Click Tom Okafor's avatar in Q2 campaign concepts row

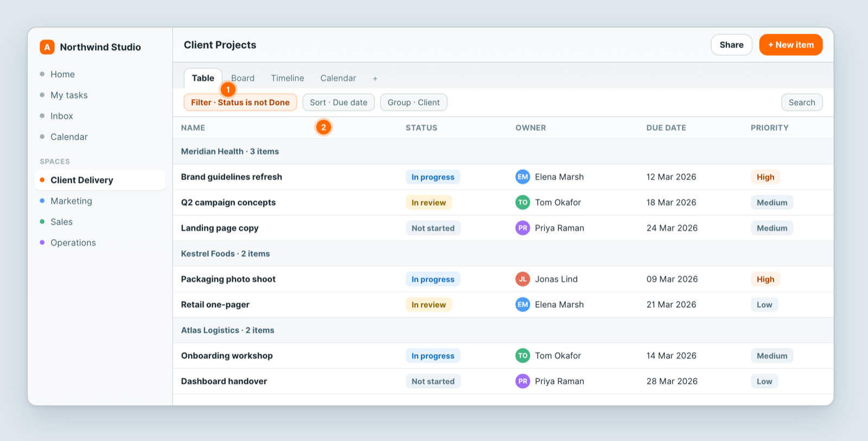point(522,202)
